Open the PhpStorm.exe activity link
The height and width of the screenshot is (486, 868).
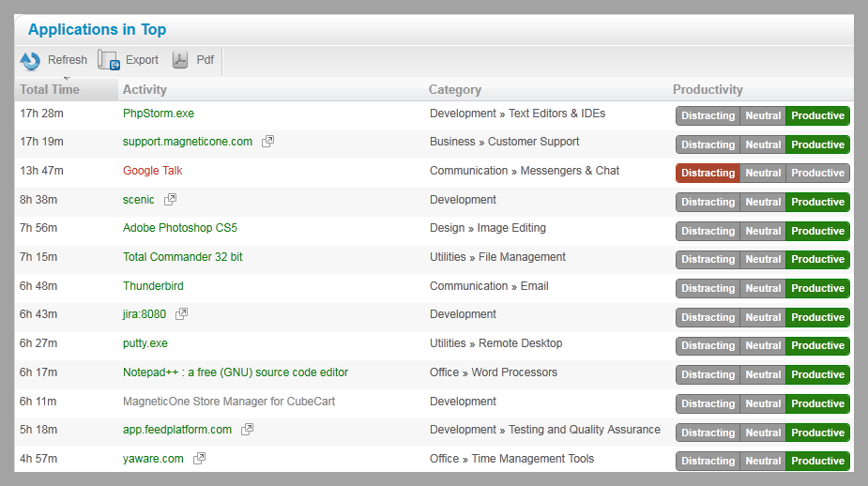(159, 114)
